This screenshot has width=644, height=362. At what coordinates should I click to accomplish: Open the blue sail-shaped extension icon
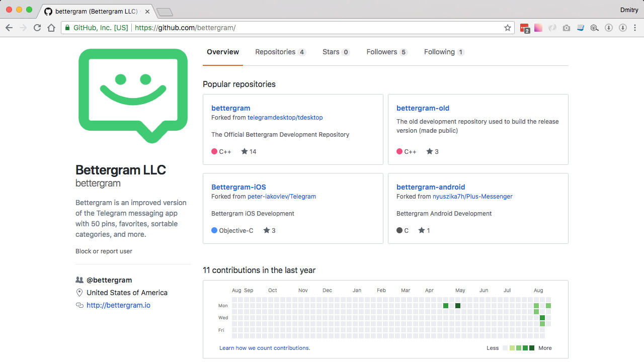click(581, 28)
